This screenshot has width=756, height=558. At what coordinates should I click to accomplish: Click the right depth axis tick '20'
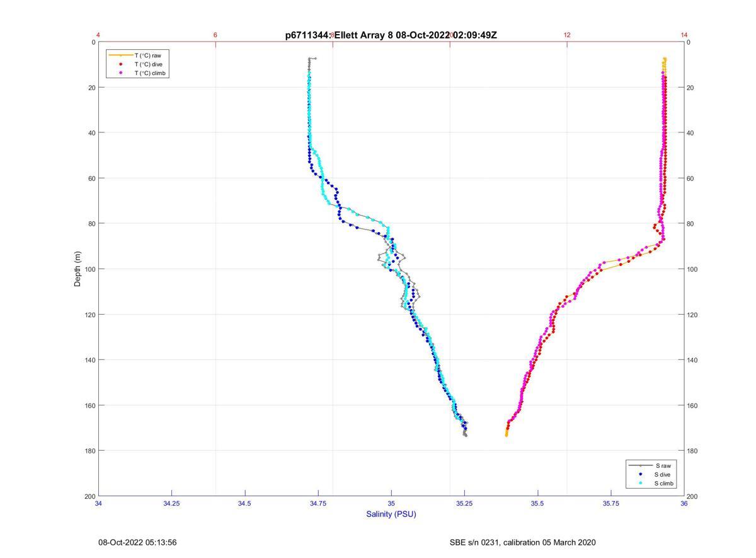pos(690,88)
